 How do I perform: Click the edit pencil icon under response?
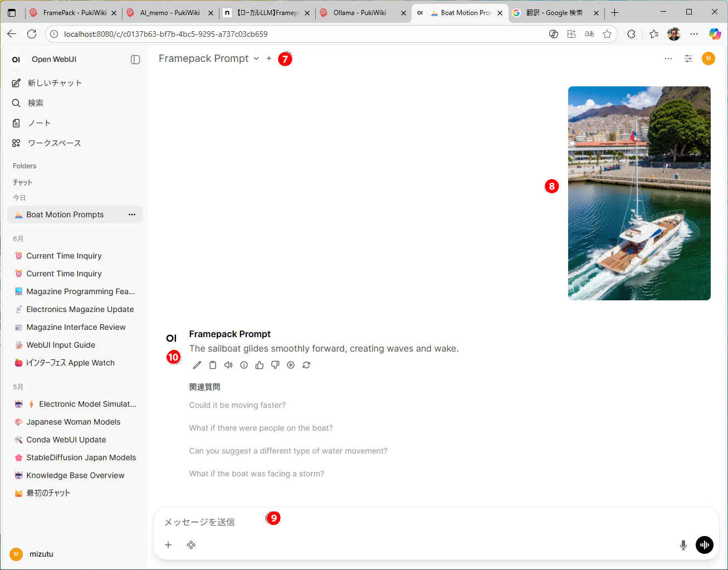197,365
